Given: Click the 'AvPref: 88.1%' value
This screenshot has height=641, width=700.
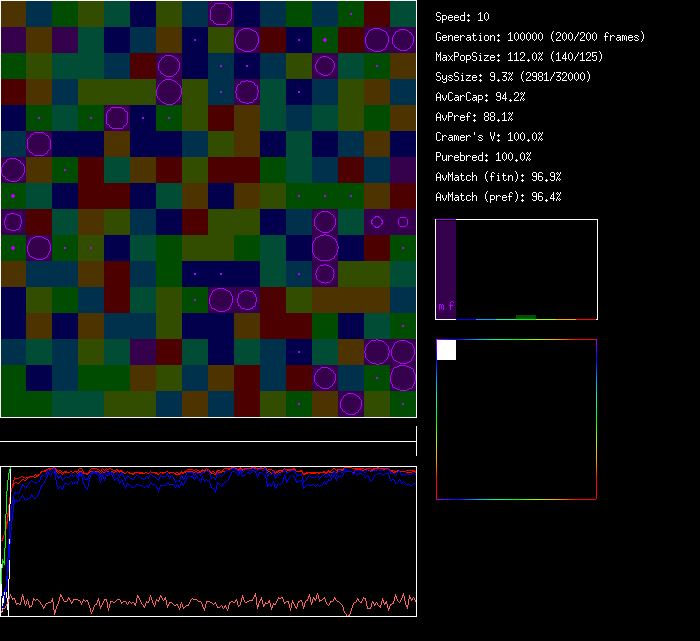Looking at the screenshot, I should click(x=474, y=117).
